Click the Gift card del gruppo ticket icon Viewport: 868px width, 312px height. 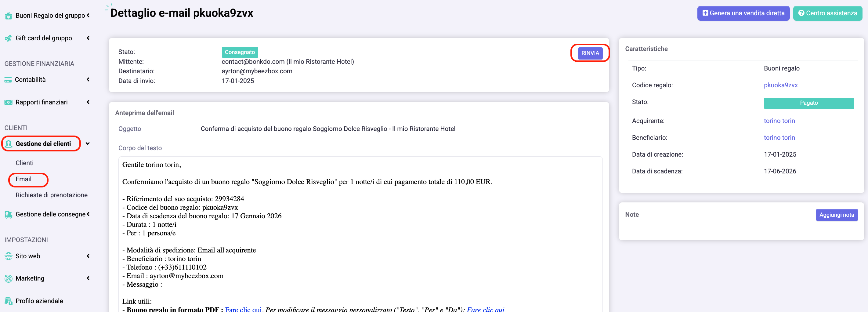[9, 38]
